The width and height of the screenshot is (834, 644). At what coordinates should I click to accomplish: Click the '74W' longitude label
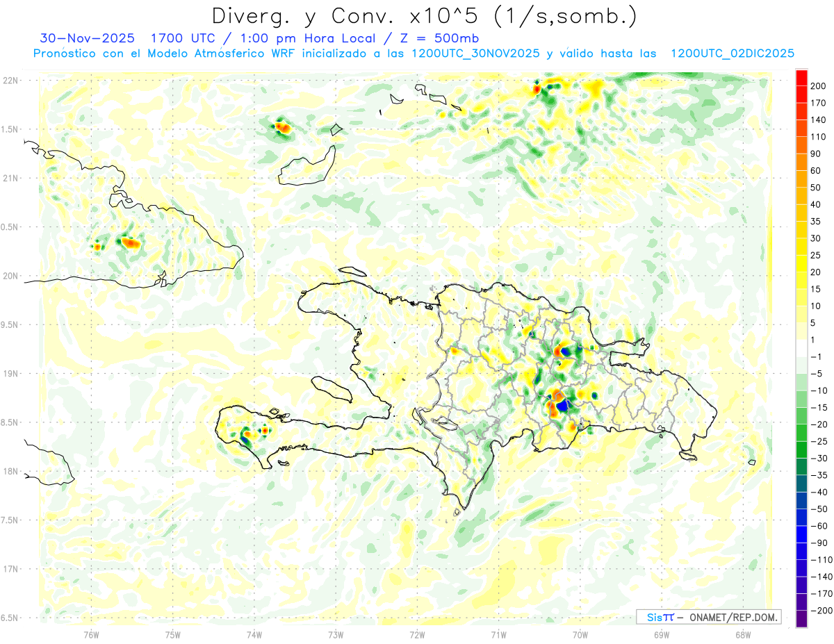[x=254, y=634]
